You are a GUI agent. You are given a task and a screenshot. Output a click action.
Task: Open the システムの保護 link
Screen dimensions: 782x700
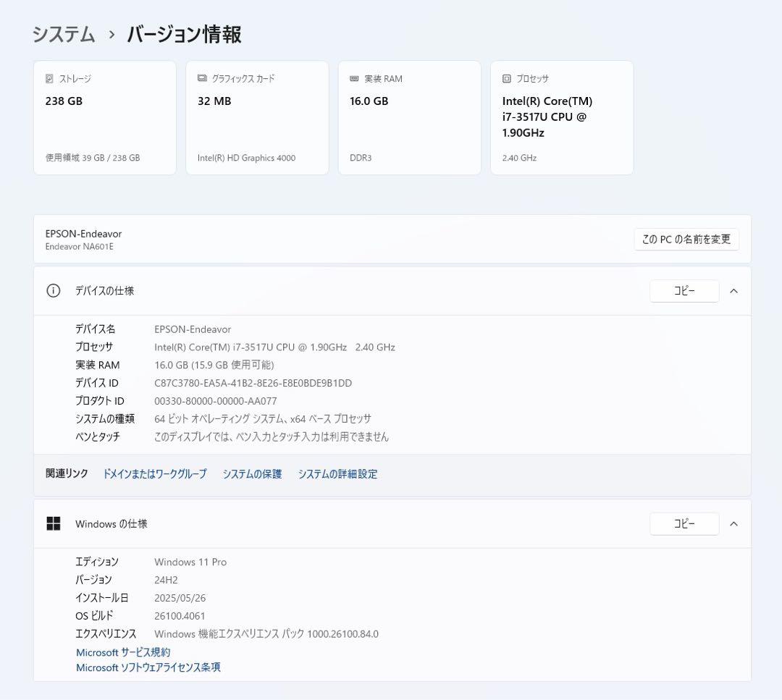point(251,473)
